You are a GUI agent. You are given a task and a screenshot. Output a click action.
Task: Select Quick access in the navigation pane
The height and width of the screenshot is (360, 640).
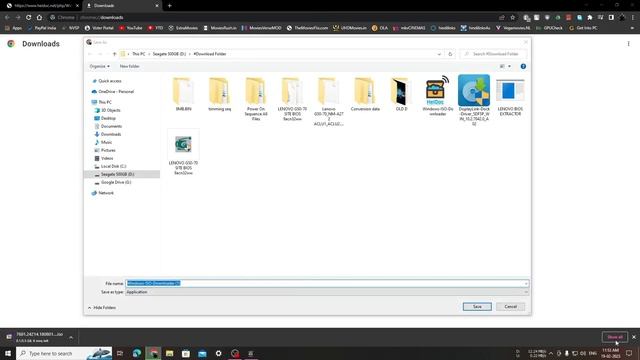[x=109, y=81]
